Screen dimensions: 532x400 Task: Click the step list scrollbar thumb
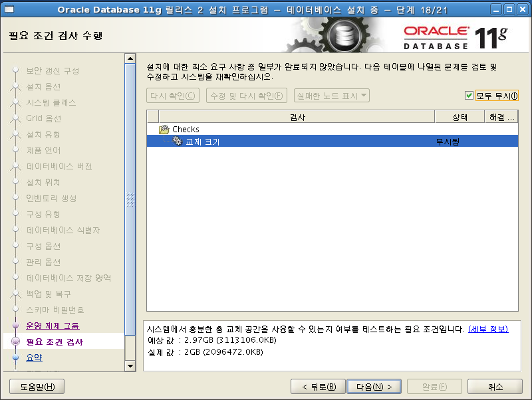point(130,199)
